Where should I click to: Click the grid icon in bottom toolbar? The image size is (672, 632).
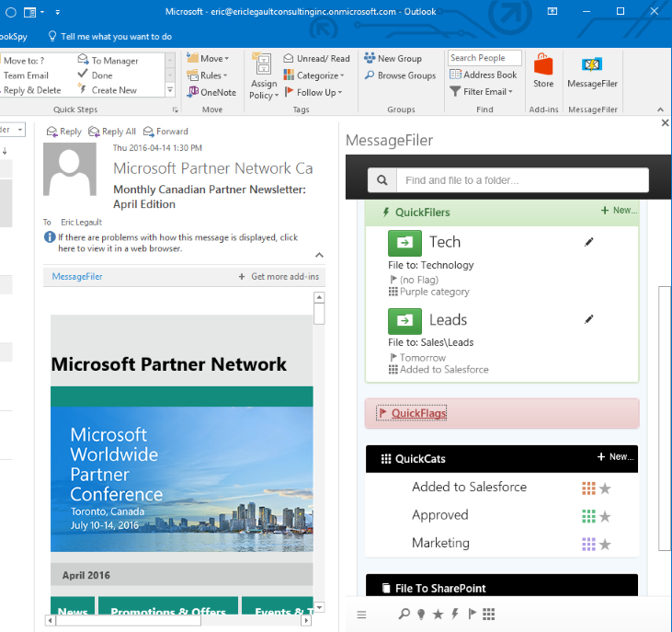[x=488, y=614]
